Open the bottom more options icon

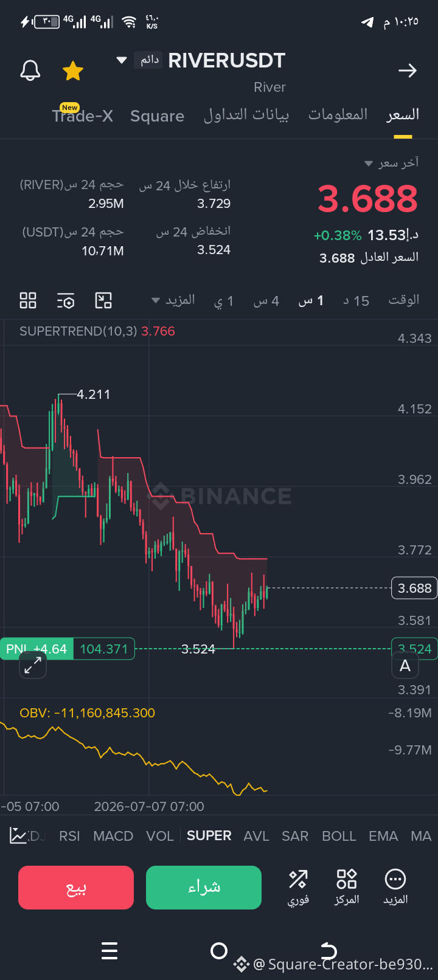(x=395, y=887)
